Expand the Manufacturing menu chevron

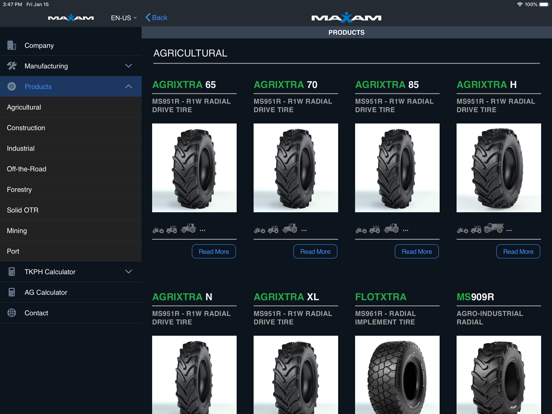128,66
